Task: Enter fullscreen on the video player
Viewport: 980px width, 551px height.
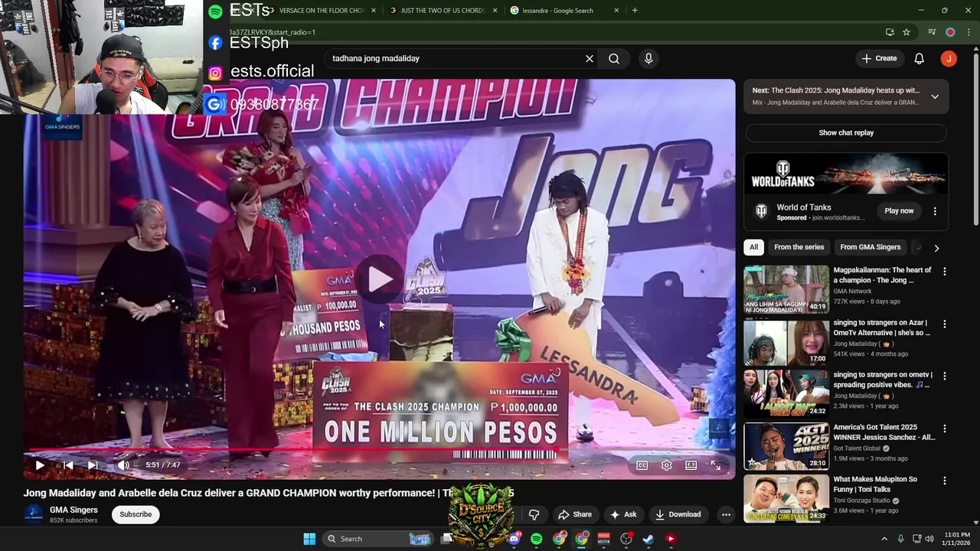Action: pos(716,465)
